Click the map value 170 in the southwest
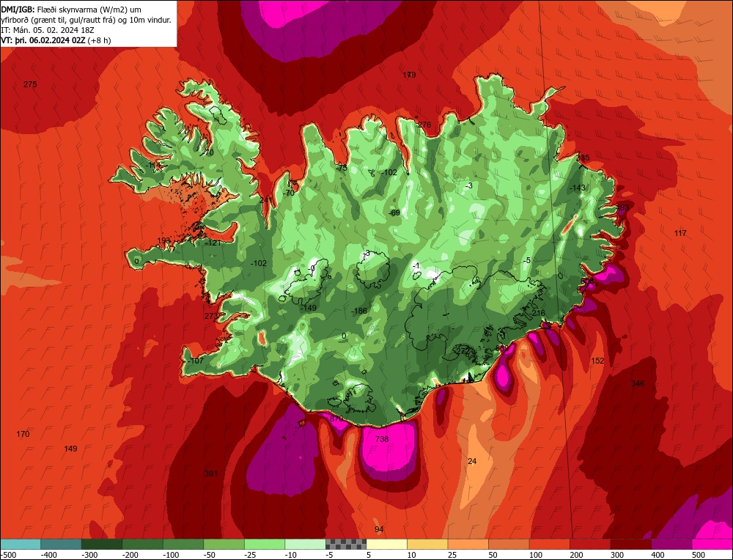Viewport: 733px width, 560px height. coord(23,434)
